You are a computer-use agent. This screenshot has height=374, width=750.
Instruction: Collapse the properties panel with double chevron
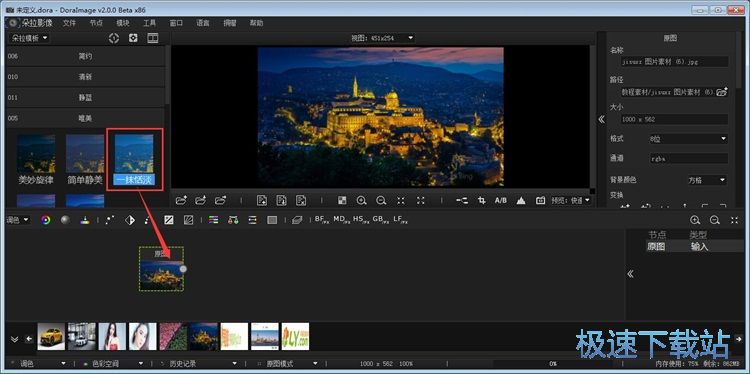[602, 120]
